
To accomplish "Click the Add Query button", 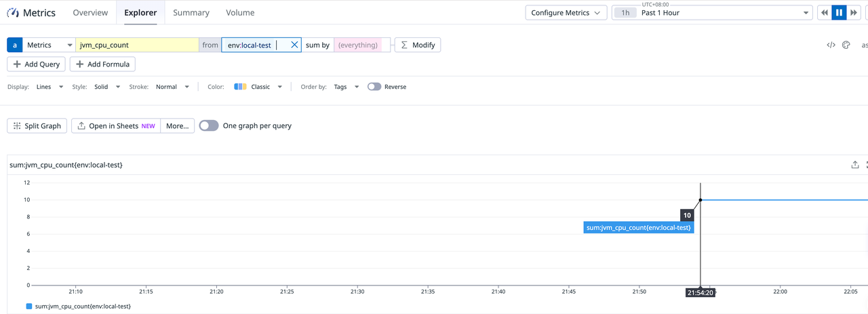I will click(37, 64).
